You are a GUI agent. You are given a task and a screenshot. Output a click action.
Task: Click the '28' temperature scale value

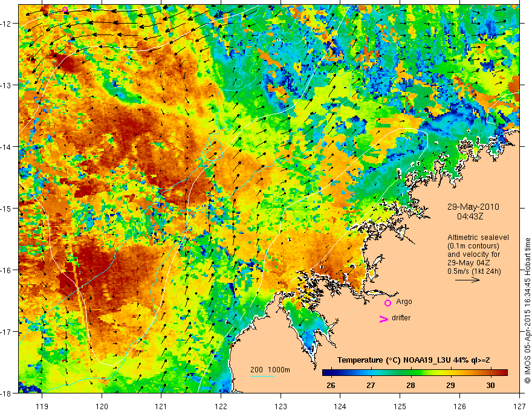coord(410,385)
